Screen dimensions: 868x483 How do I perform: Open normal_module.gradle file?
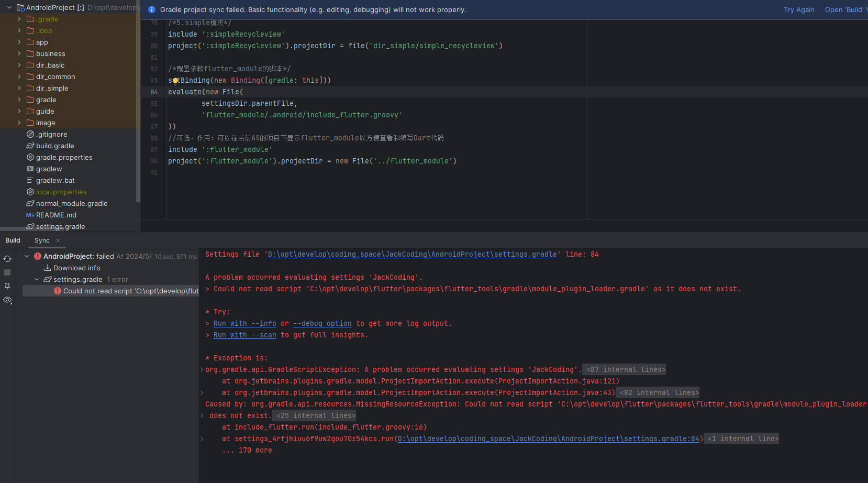pos(72,203)
